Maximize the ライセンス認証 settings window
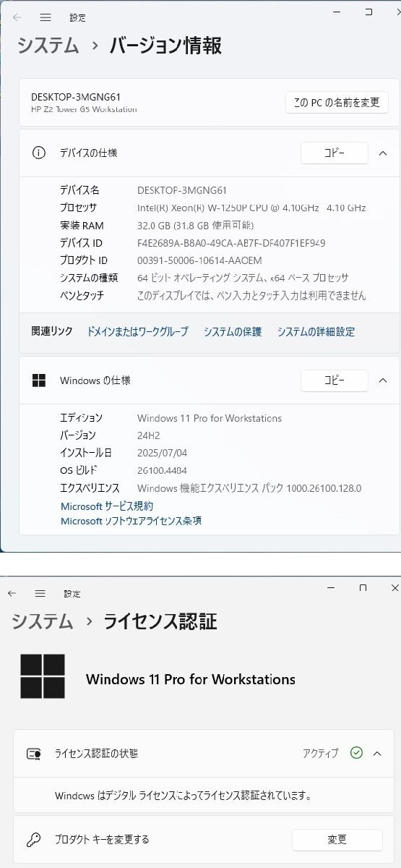 (x=363, y=587)
